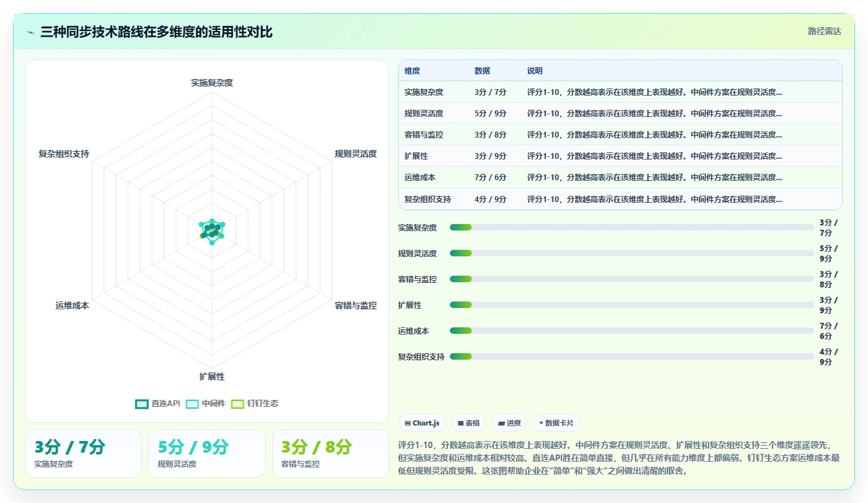Click the 直连API legend color box
The image size is (868, 503).
[141, 404]
